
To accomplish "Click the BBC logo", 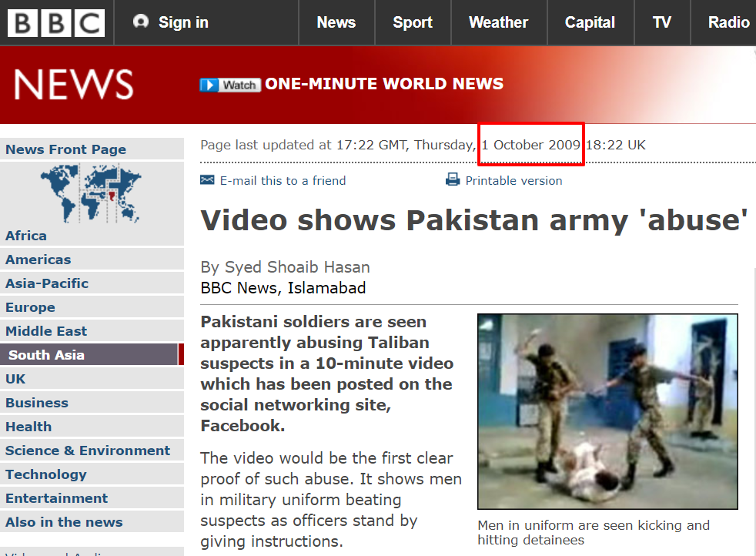I will pyautogui.click(x=56, y=22).
